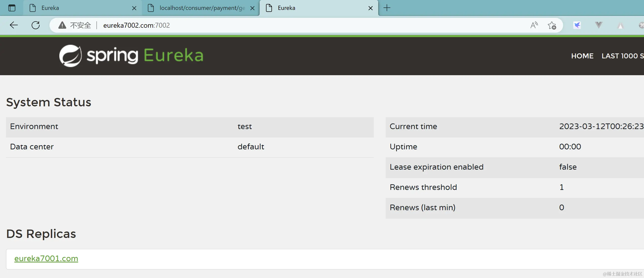This screenshot has width=644, height=278.
Task: Close the localhost/consumer/payment tab
Action: pos(252,8)
